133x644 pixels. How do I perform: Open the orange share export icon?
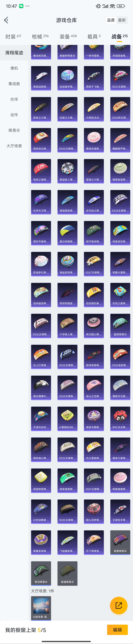click(x=119, y=606)
